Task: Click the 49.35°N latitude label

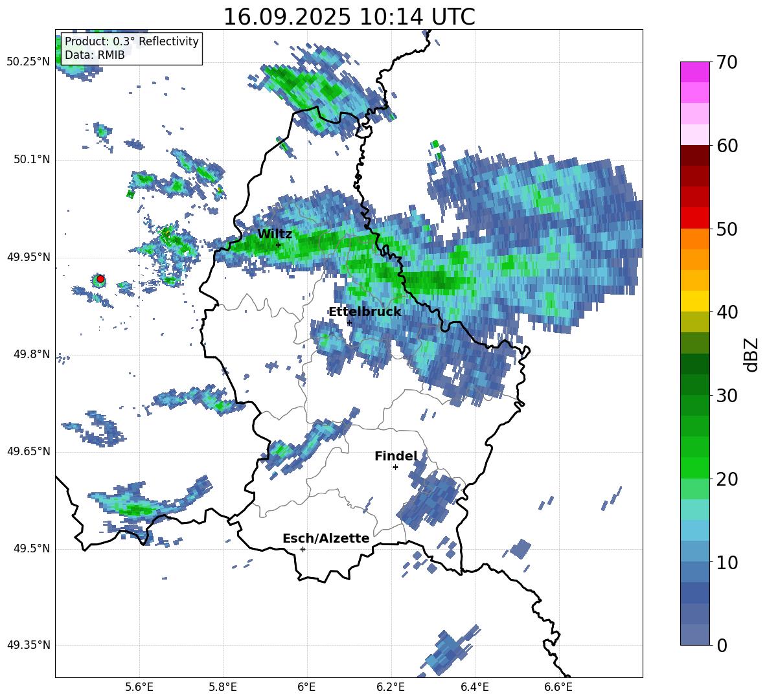Action: (29, 645)
